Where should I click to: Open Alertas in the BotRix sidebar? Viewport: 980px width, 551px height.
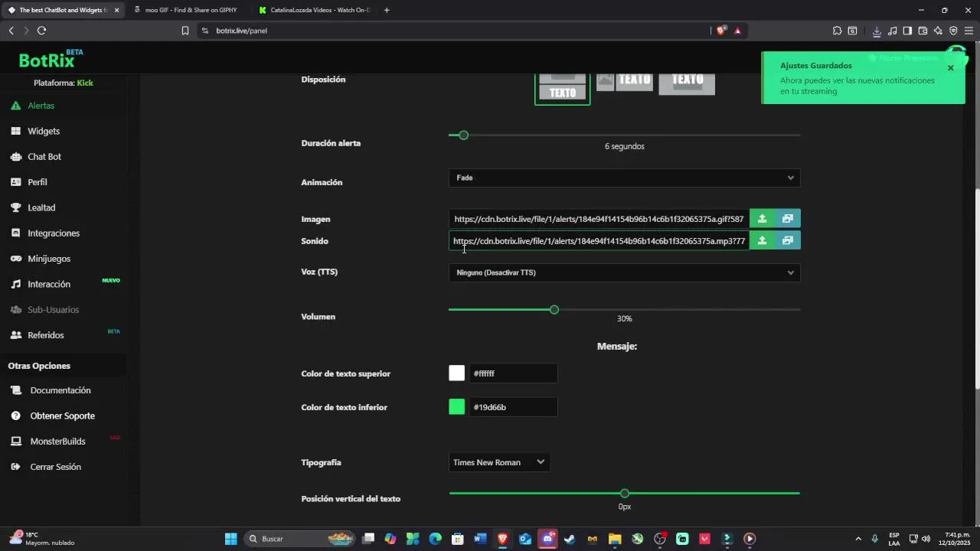coord(41,106)
